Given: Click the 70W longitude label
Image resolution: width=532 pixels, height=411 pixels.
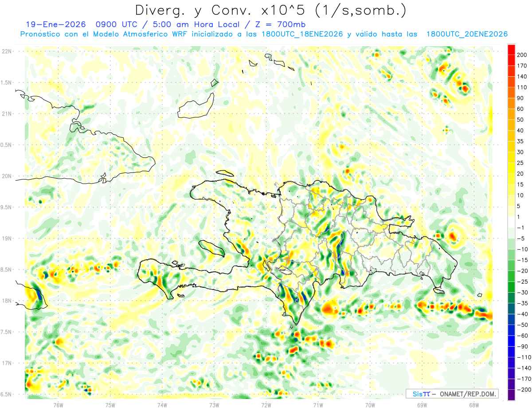Looking at the screenshot, I should click(370, 404).
